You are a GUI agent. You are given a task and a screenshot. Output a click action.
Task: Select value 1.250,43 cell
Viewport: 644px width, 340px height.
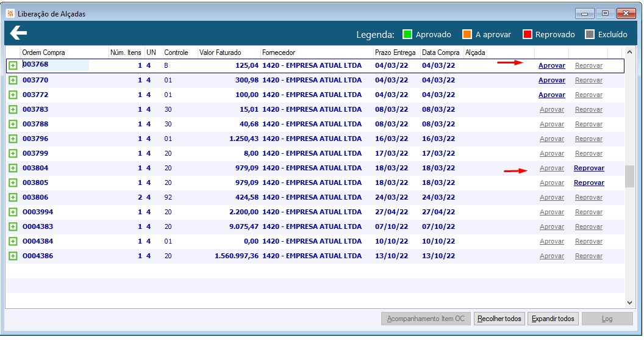[244, 139]
